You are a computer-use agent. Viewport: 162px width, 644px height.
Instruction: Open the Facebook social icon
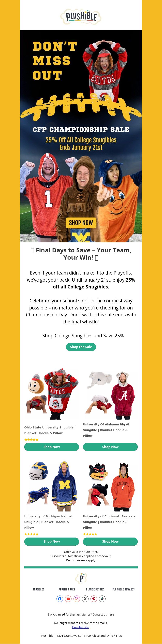(x=60, y=599)
